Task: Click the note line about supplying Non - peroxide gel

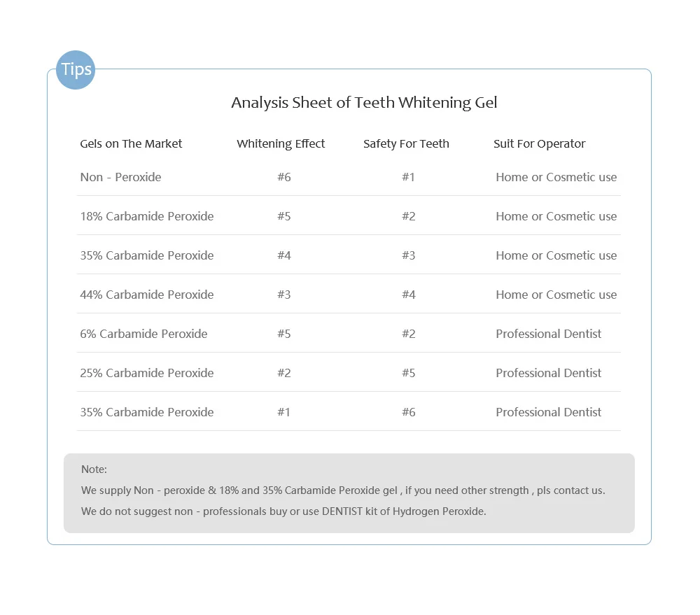Action: 343,490
